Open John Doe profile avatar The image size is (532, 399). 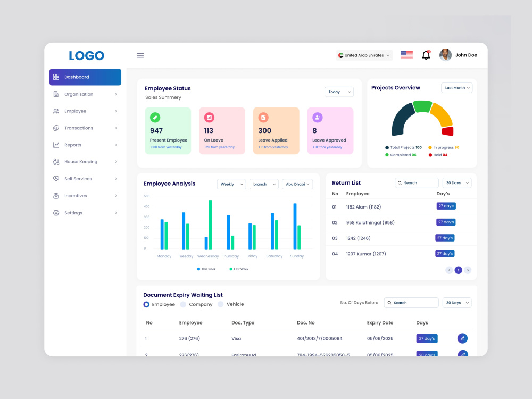445,55
